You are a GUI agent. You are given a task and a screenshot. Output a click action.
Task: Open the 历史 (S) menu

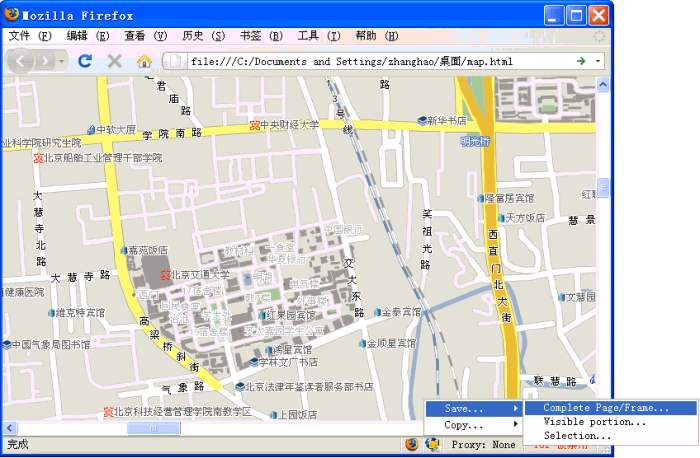203,36
